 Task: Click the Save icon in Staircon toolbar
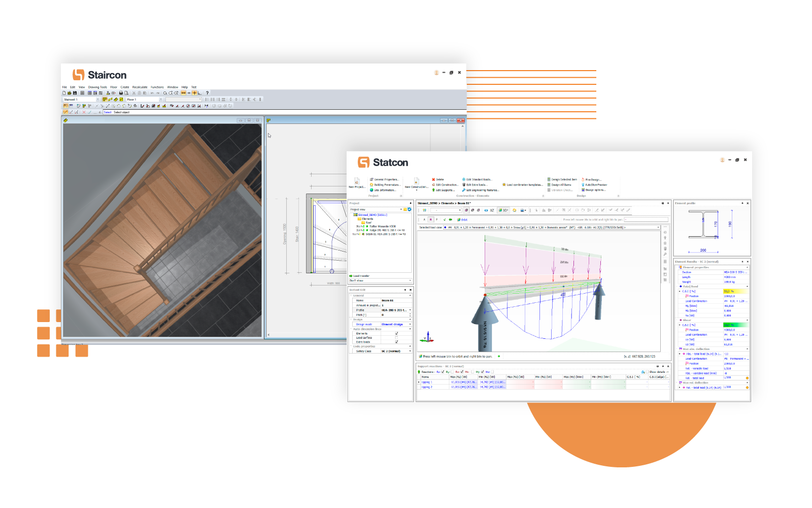[75, 93]
